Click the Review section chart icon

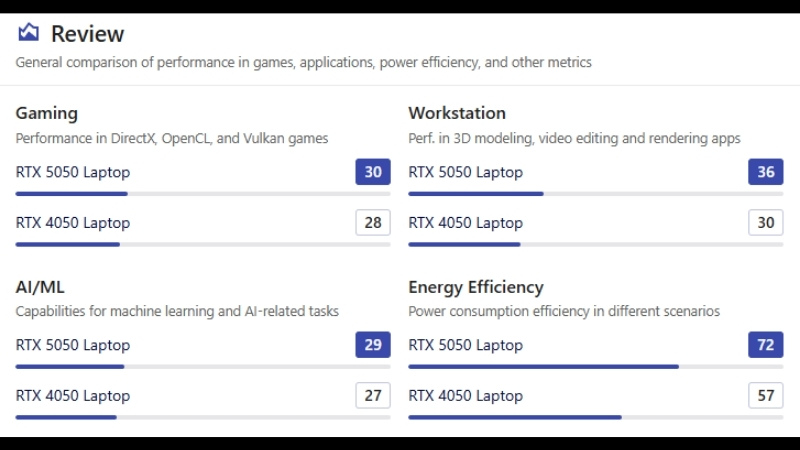29,33
